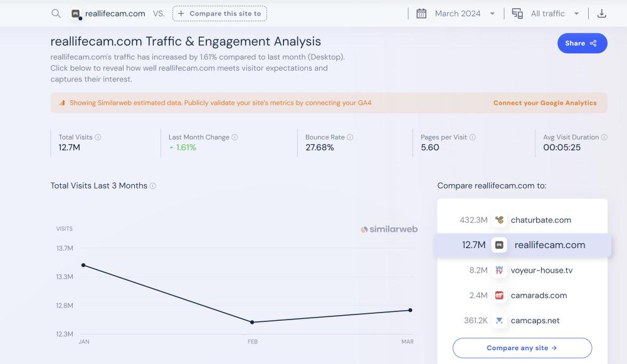This screenshot has width=627, height=364.
Task: Click the calendar icon beside March 2024
Action: click(421, 14)
